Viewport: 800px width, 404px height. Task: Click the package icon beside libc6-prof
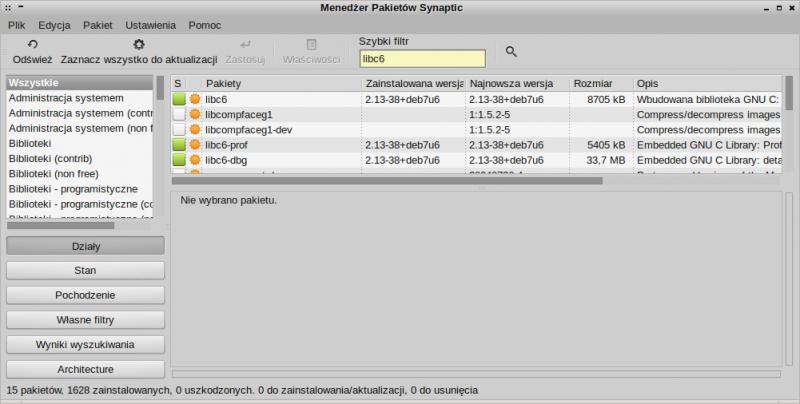(x=195, y=145)
